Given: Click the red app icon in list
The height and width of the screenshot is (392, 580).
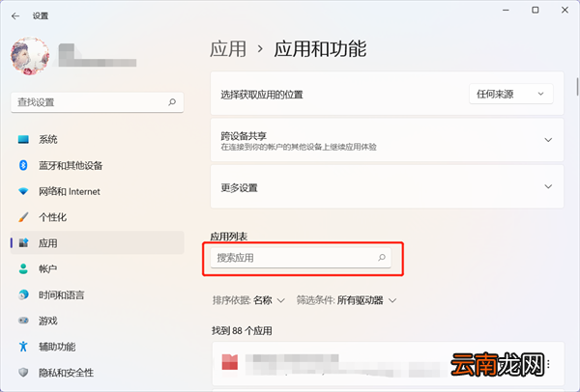Looking at the screenshot, I should click(x=230, y=362).
